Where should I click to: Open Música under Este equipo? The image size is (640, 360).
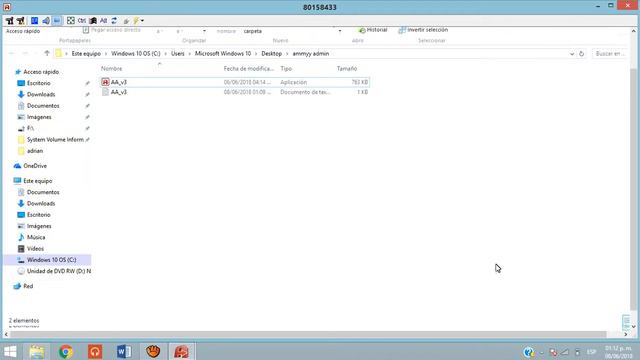coord(36,237)
